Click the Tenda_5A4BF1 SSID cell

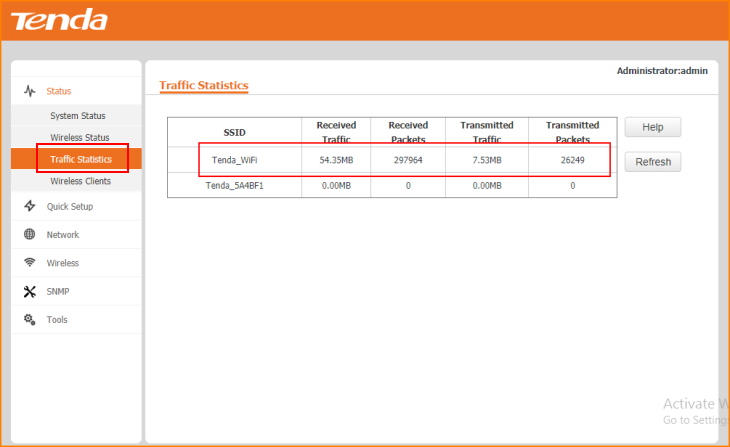(234, 185)
